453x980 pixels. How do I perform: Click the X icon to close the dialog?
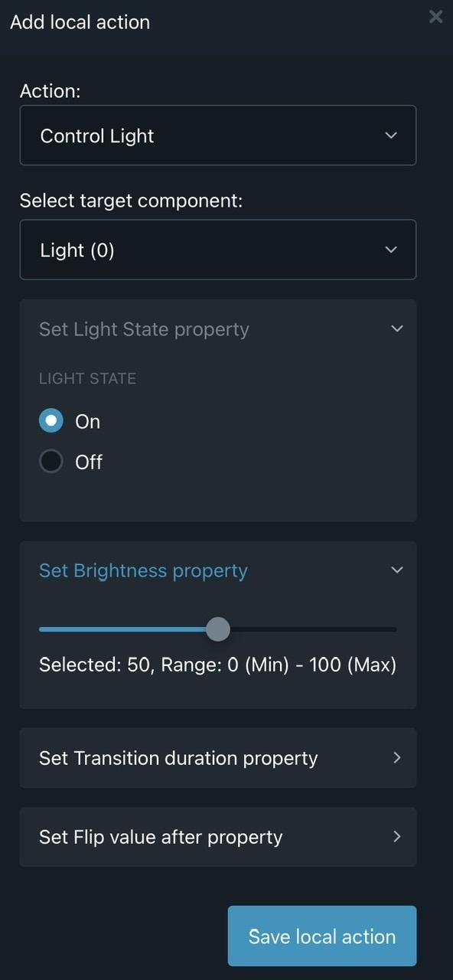[x=436, y=16]
